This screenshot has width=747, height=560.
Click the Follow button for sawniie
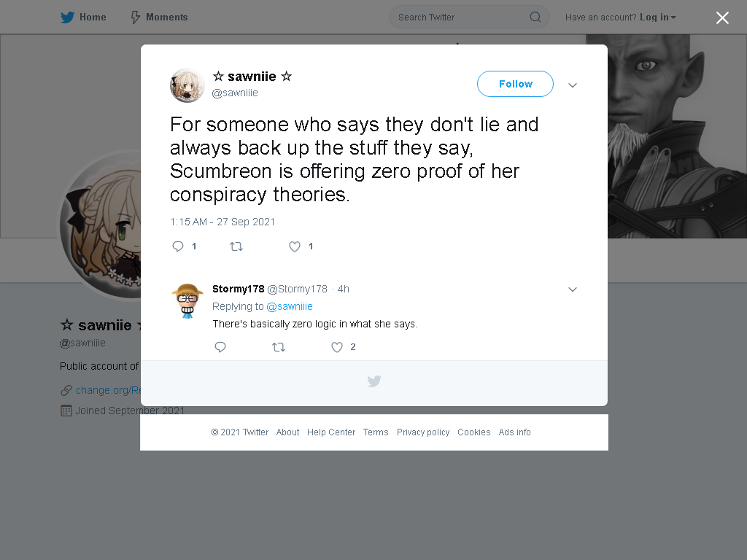[515, 84]
